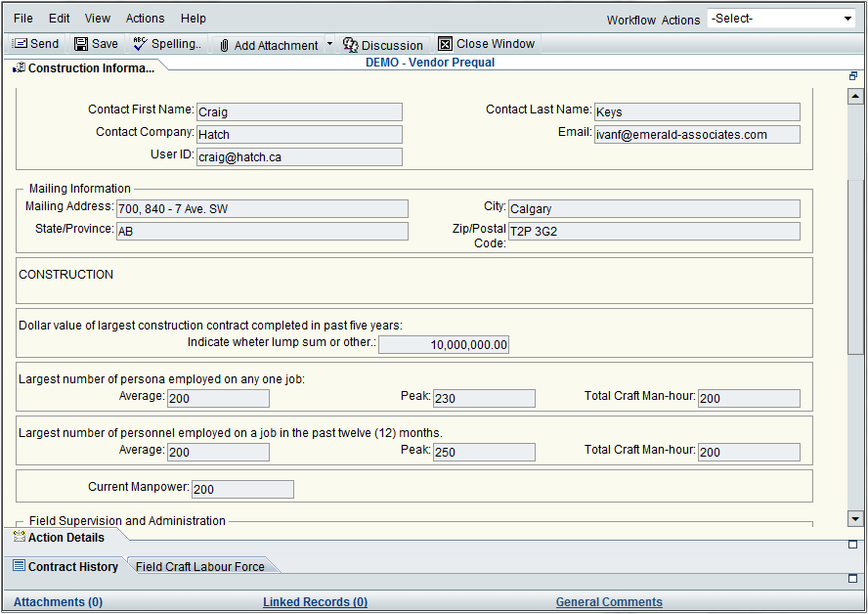868x614 pixels.
Task: Switch to Field Craft Labour Force tab
Action: (199, 566)
